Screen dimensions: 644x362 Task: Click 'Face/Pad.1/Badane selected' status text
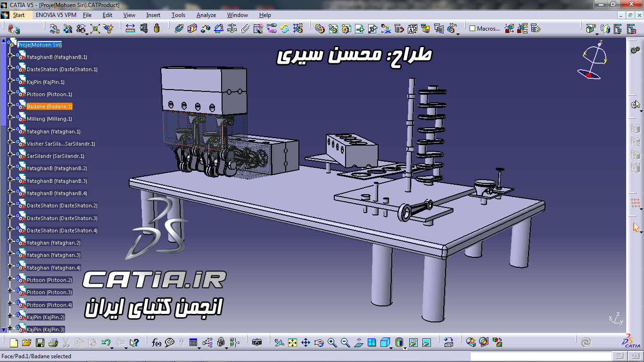point(37,356)
